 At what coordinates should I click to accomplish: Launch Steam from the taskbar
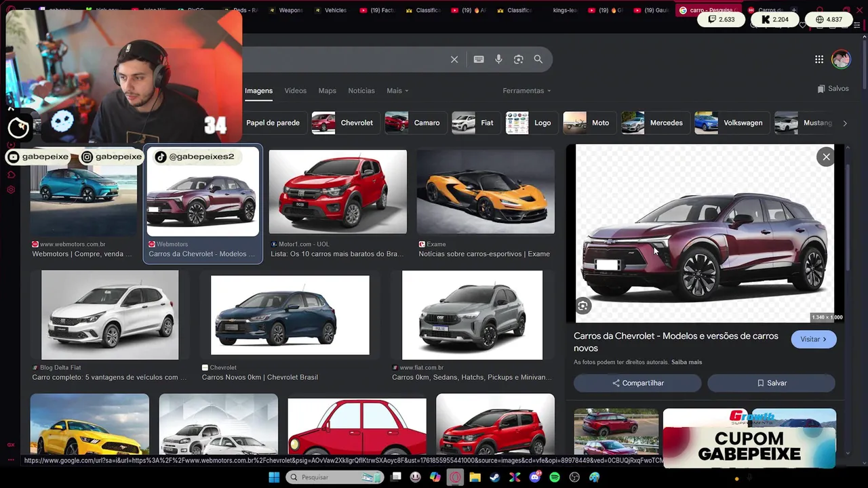pyautogui.click(x=495, y=477)
